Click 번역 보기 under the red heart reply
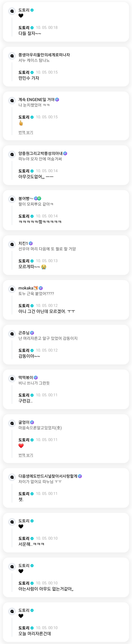The height and width of the screenshot is (644, 132). (26, 455)
